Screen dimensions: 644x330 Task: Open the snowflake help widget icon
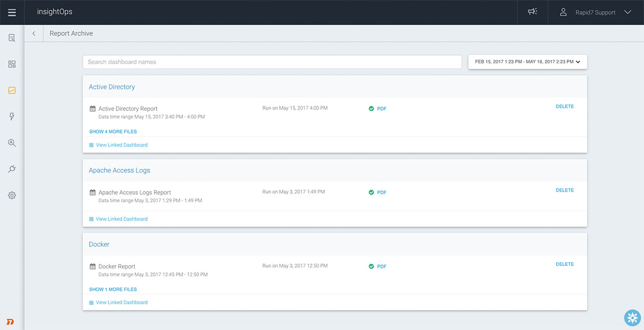coord(633,318)
